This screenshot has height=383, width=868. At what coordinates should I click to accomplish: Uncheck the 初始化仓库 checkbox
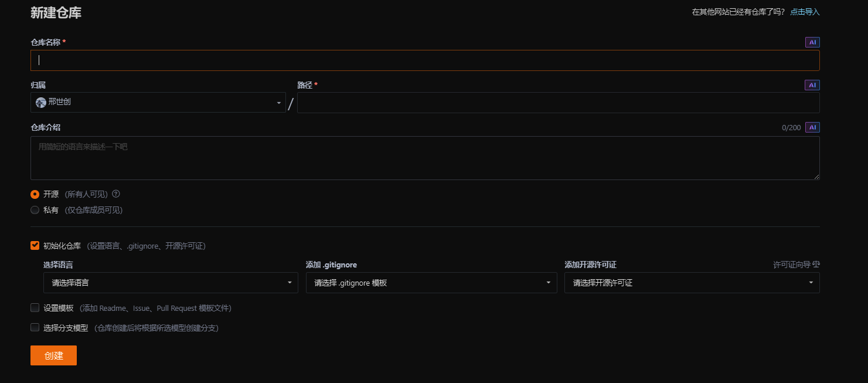tap(35, 246)
